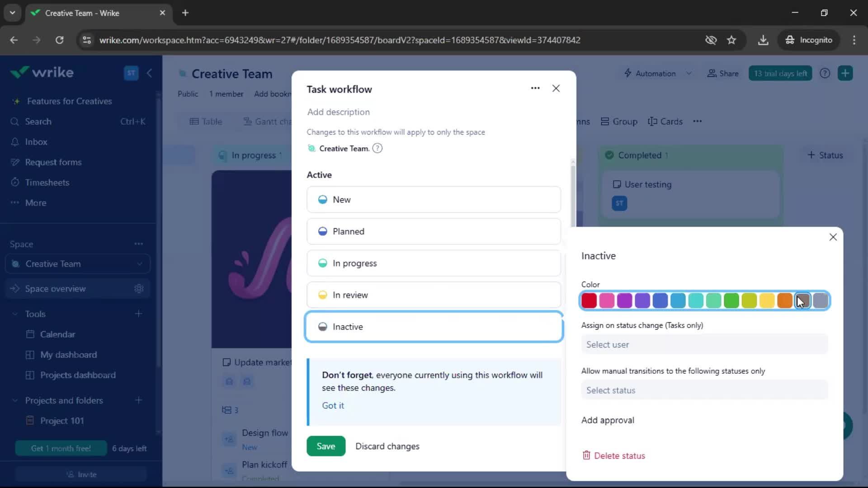Select the In progress status row

pos(434,263)
